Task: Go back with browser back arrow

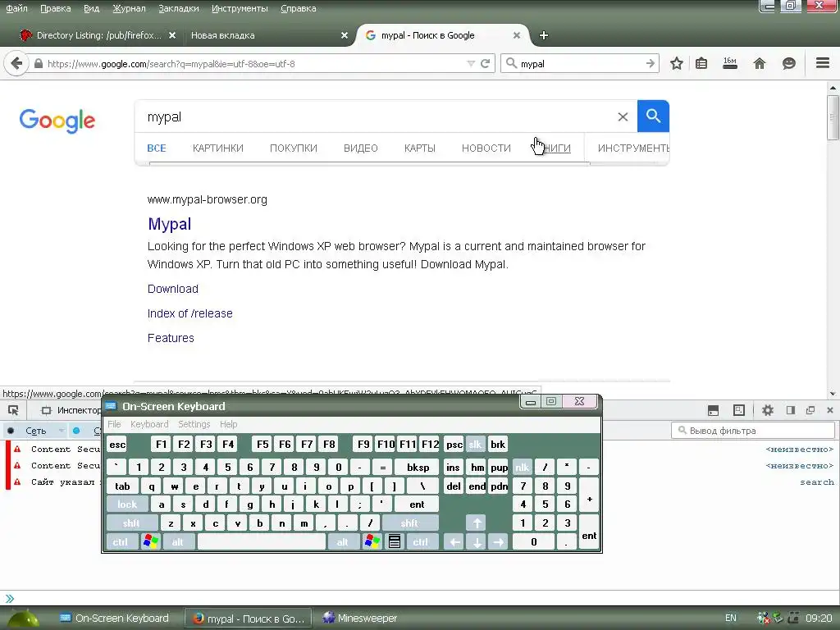Action: click(16, 64)
